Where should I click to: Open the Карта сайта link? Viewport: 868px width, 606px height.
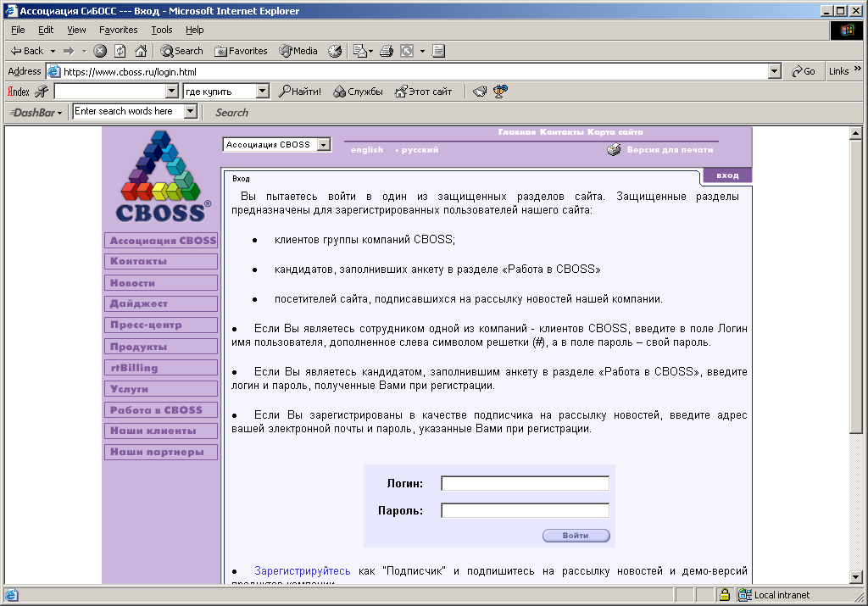[x=615, y=131]
